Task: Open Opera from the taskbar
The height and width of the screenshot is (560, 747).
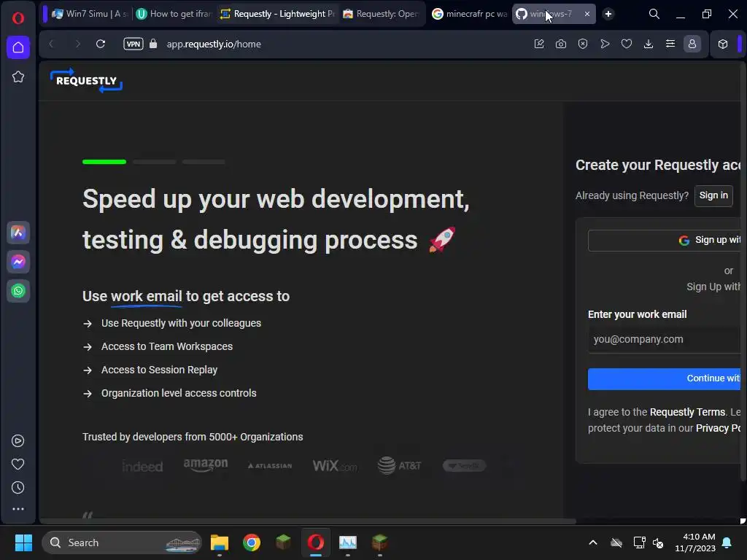Action: coord(315,542)
